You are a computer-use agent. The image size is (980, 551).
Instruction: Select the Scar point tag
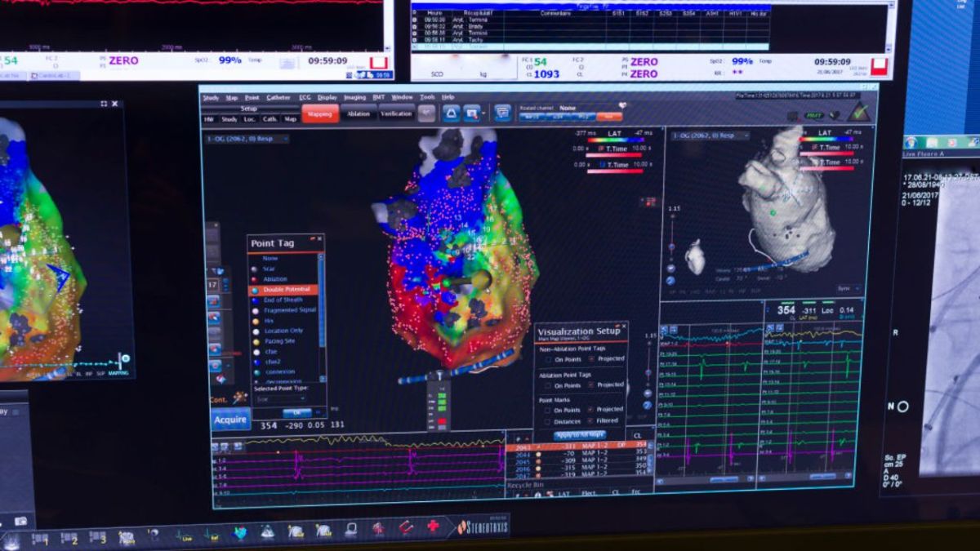pyautogui.click(x=269, y=269)
